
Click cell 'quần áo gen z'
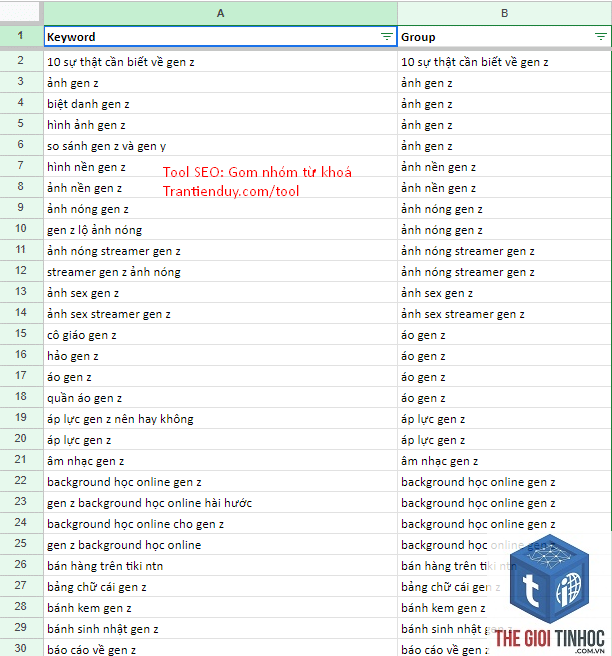tap(220, 397)
